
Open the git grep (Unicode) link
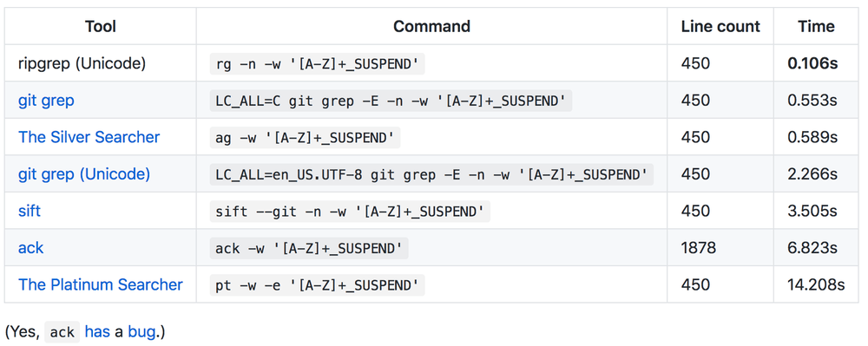[x=84, y=174]
